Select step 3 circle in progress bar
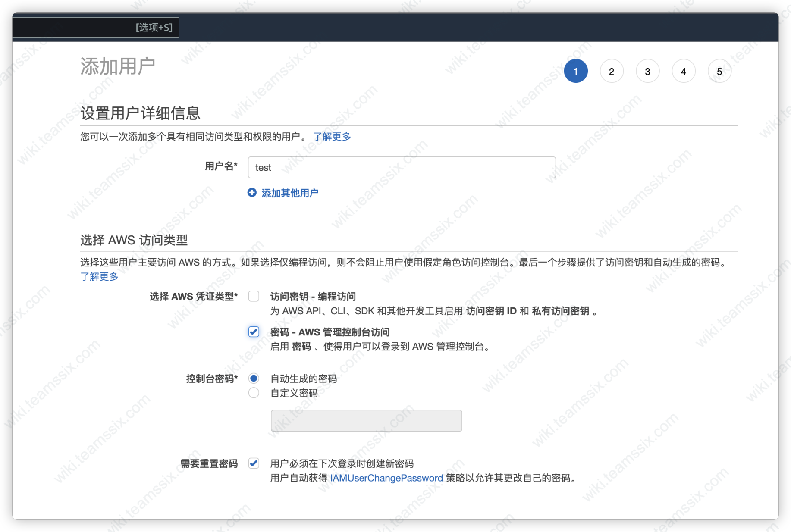The width and height of the screenshot is (791, 532). [x=647, y=72]
